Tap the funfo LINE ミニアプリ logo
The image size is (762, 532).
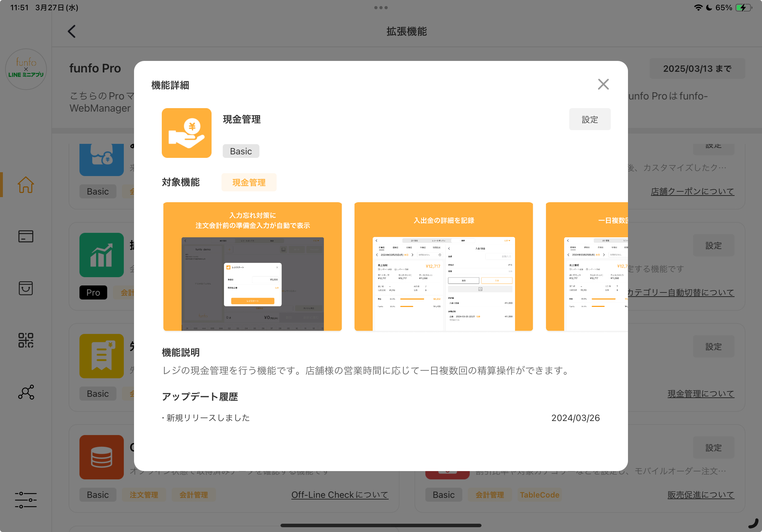tap(26, 69)
